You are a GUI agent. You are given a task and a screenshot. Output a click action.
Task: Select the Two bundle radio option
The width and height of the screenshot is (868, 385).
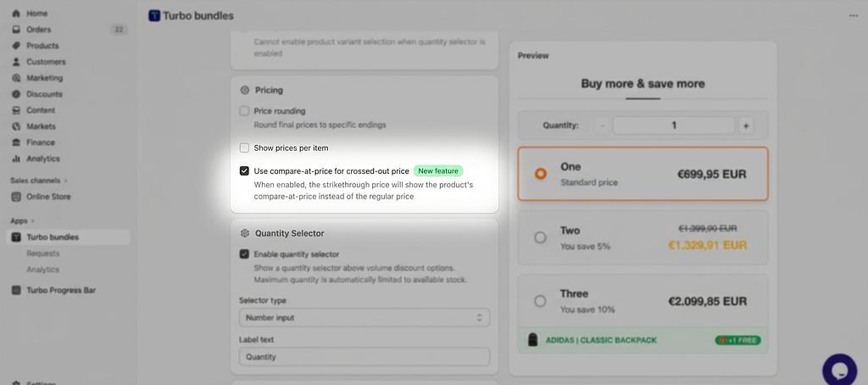tap(540, 237)
